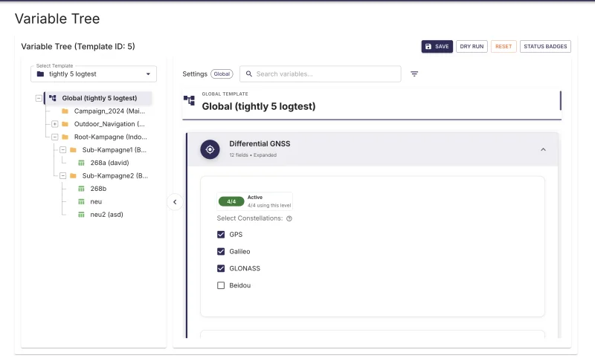Click the Global settings chip
Image resolution: width=595 pixels, height=364 pixels.
click(x=222, y=74)
